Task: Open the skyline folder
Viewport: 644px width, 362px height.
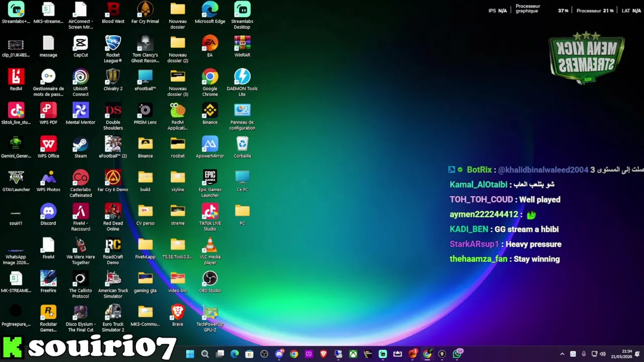Action: [178, 182]
